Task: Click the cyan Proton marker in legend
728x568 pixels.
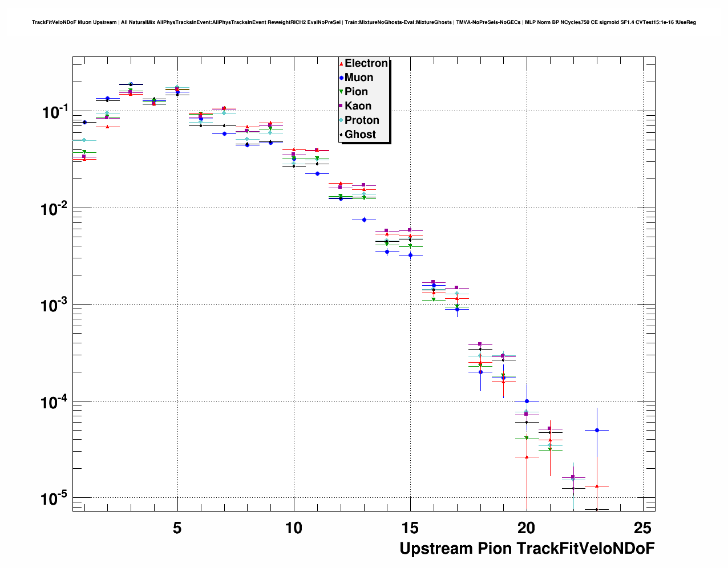Action: click(x=341, y=120)
